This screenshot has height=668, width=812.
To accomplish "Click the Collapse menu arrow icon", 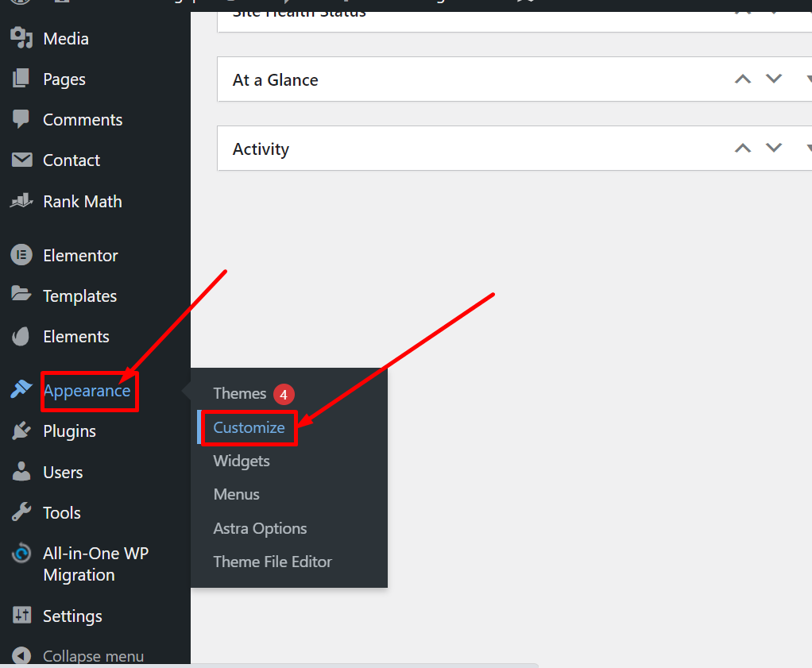I will tap(21, 655).
